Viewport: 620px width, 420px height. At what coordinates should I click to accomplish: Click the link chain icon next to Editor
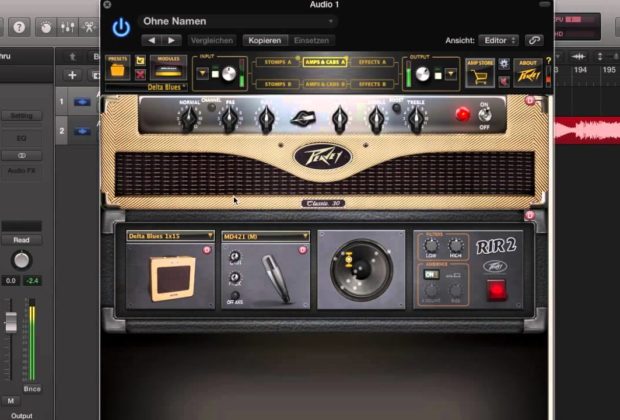pyautogui.click(x=534, y=40)
